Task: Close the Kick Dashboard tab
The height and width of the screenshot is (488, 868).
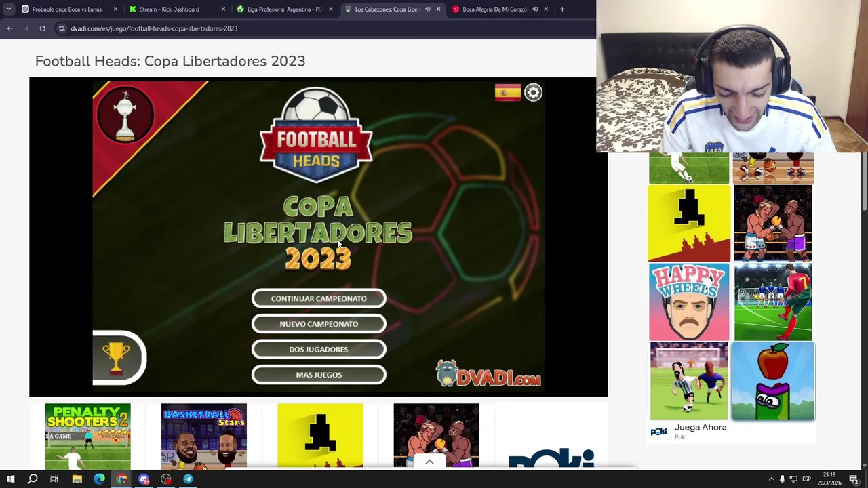Action: pyautogui.click(x=223, y=9)
